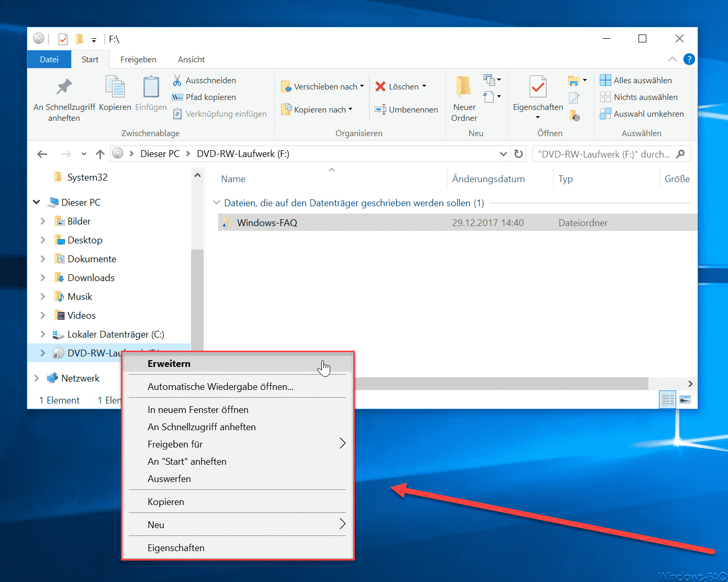
Task: Select Musik in the navigation tree
Action: coord(80,296)
